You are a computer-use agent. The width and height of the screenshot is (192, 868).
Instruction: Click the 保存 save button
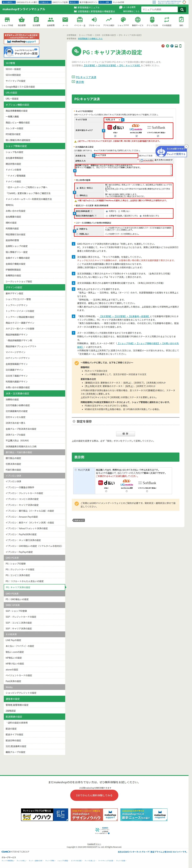[125, 434]
